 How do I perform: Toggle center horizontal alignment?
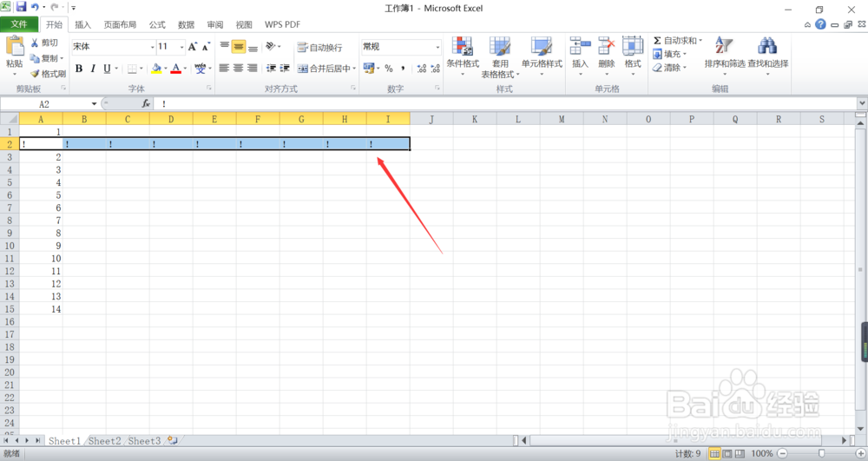coord(238,68)
